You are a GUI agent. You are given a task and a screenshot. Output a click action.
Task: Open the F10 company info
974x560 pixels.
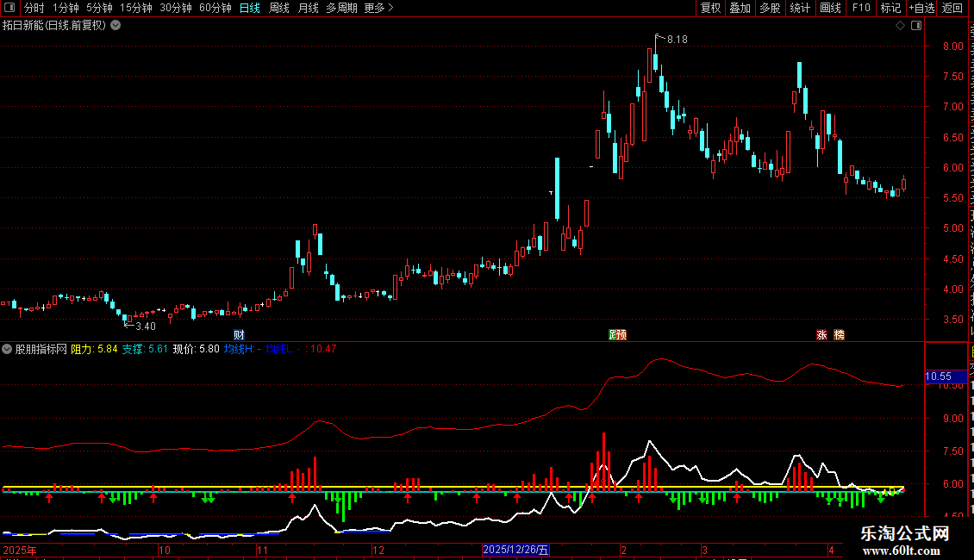[861, 8]
